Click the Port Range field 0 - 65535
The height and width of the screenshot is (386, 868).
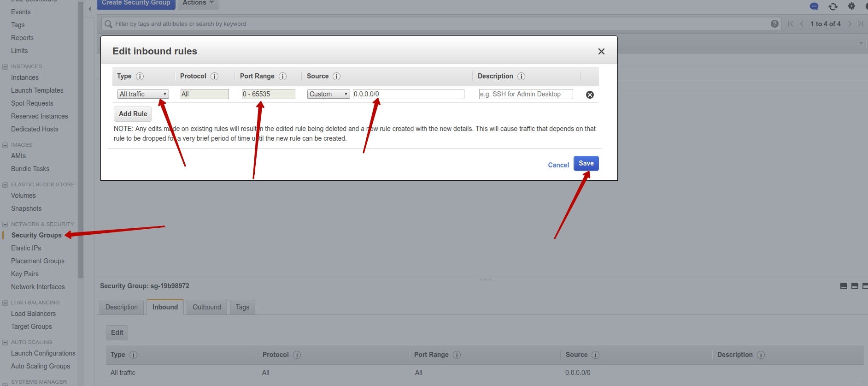tap(268, 94)
